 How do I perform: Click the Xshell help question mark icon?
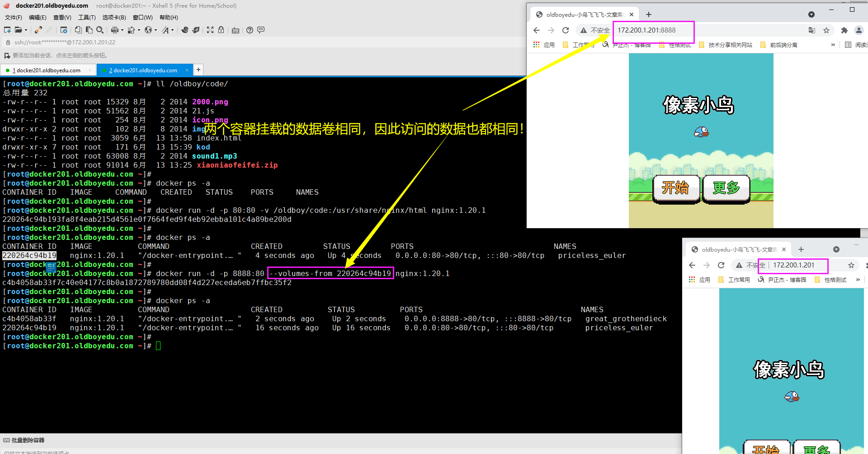(x=250, y=30)
